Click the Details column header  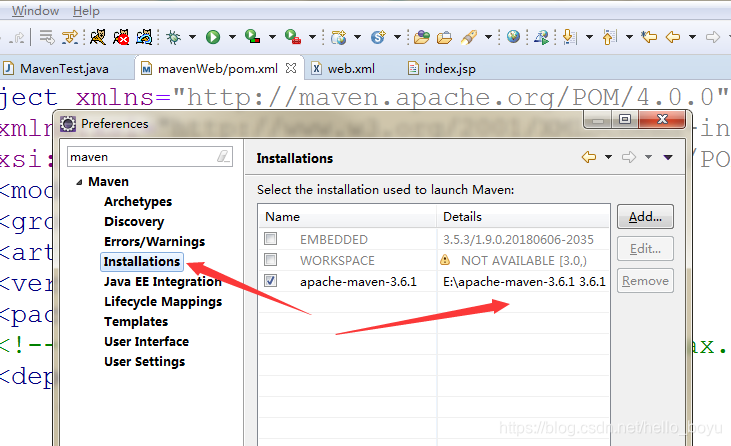point(523,217)
